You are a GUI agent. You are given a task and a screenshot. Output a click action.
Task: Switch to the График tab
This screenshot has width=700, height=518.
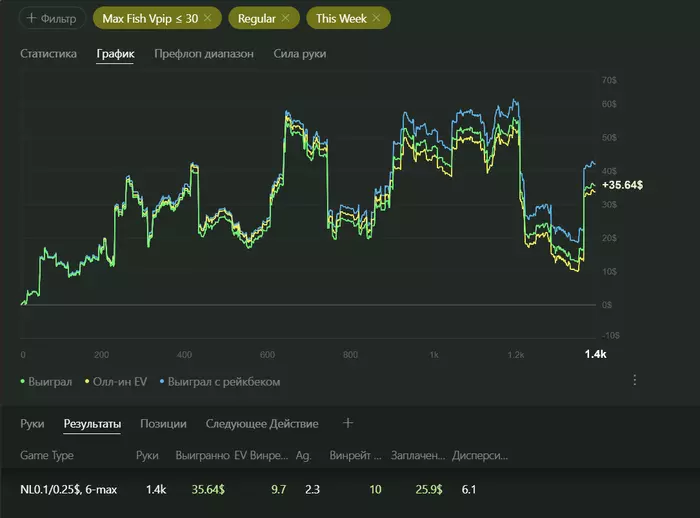115,54
